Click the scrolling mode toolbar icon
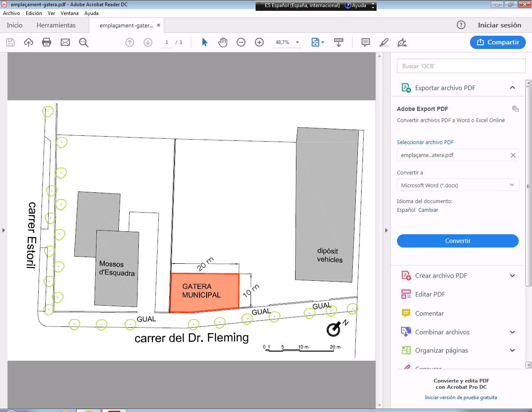Screen dimensions: 532x412 coord(339,42)
